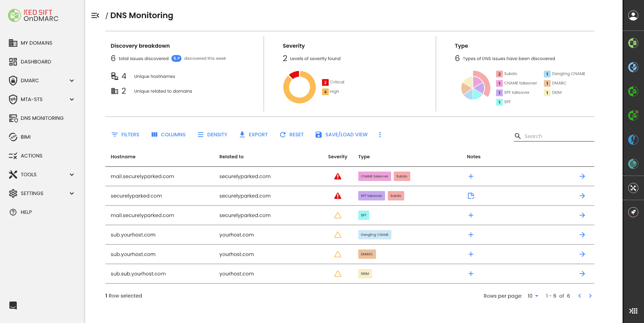Open the user account profile icon
The height and width of the screenshot is (323, 644).
[633, 15]
